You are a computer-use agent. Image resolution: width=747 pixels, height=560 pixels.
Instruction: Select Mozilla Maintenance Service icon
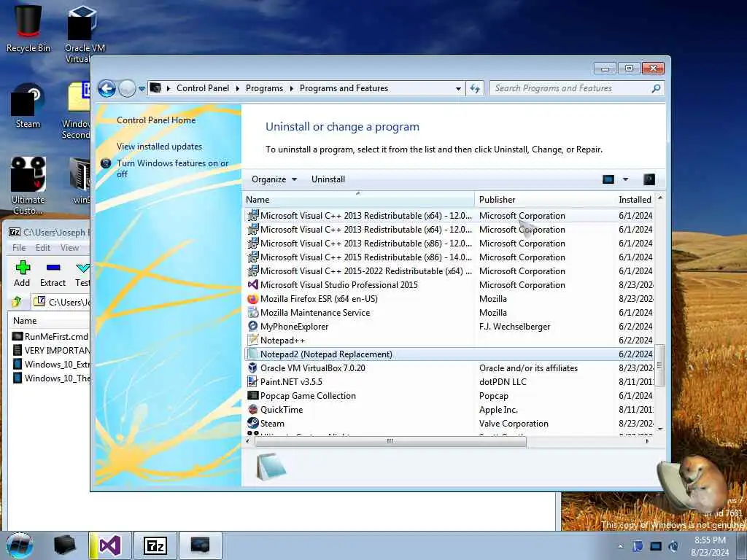253,312
